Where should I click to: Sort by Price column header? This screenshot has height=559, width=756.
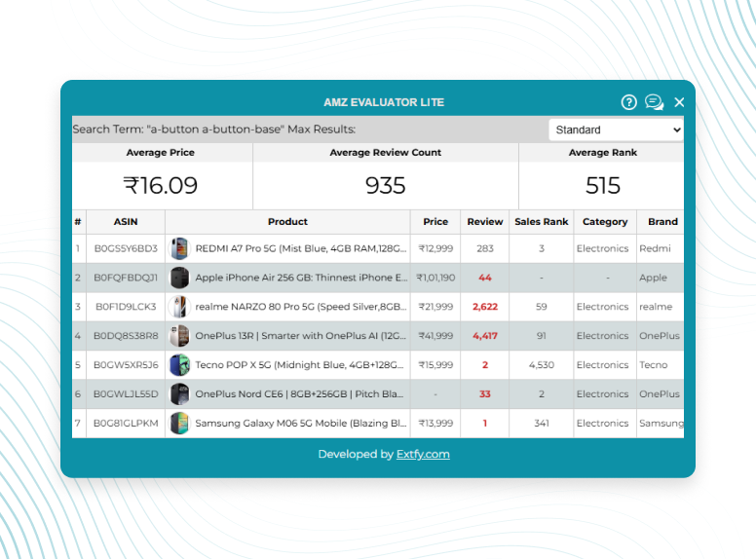tap(435, 222)
